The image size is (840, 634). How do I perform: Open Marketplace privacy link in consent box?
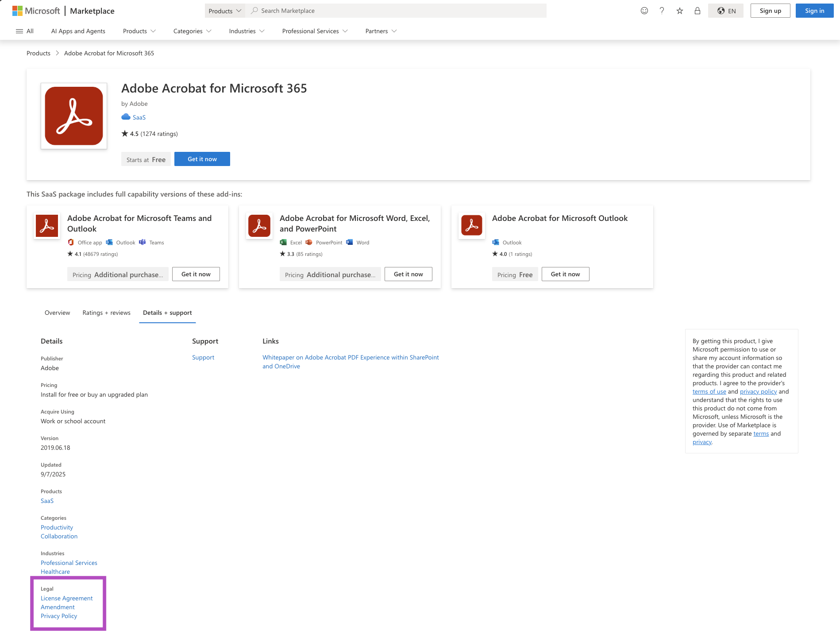pos(702,442)
